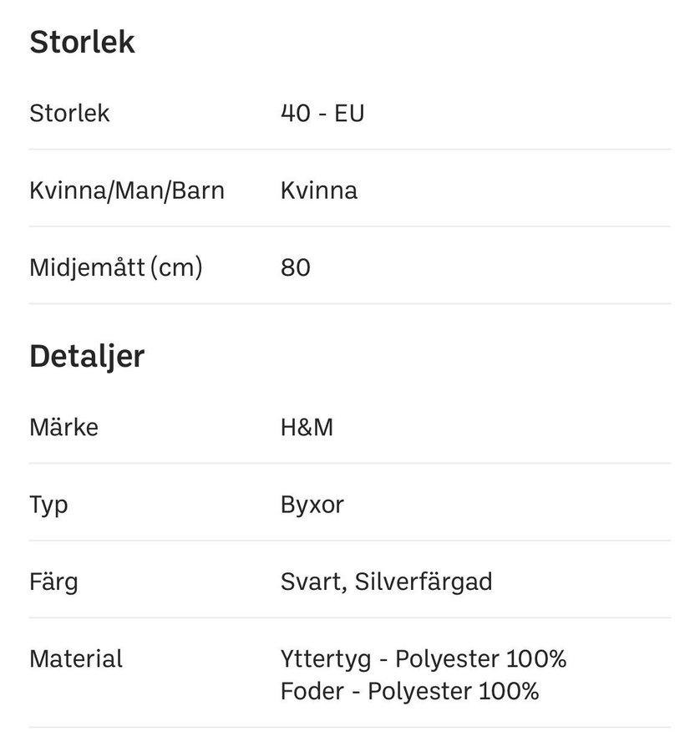Select the Silverfärgad color value
Viewport: 700px width, 752px height.
point(423,582)
